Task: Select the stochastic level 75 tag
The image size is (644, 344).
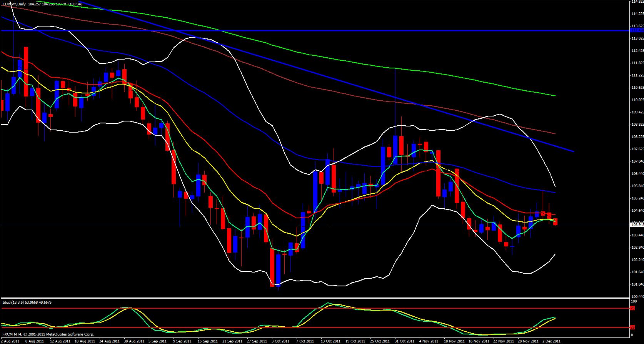Action: pos(632,308)
